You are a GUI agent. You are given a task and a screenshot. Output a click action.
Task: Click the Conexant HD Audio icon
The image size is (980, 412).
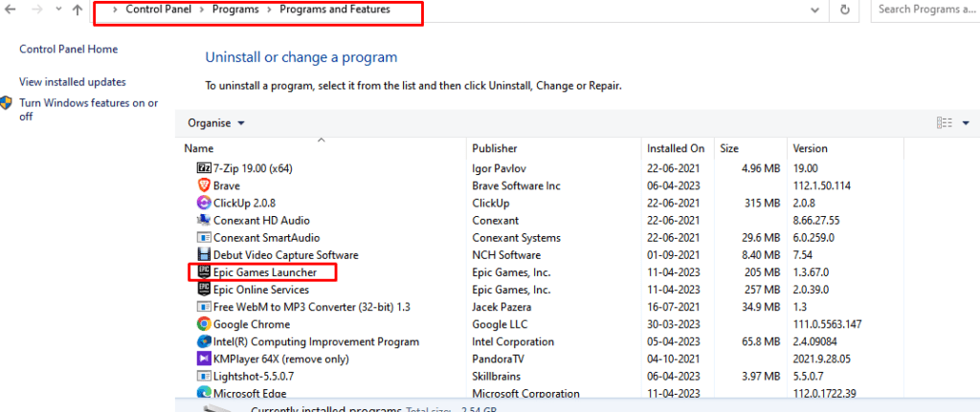[204, 221]
